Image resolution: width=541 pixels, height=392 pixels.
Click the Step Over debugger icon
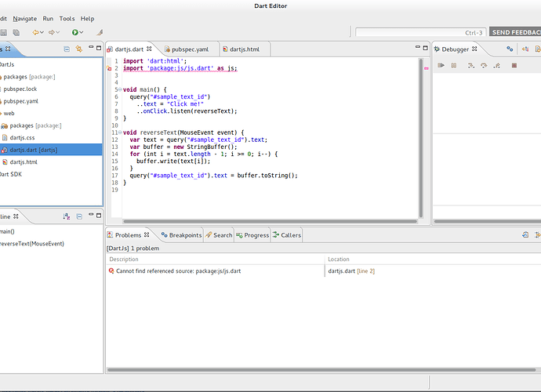click(484, 65)
